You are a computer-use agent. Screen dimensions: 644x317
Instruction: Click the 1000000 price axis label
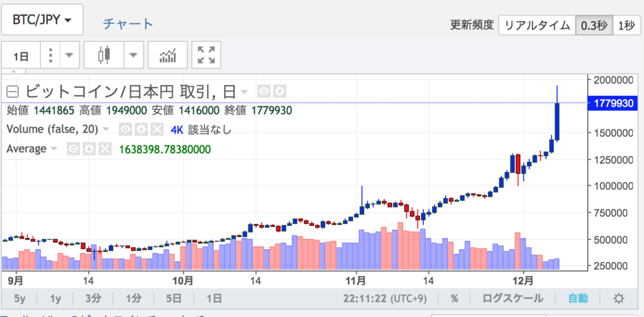pos(615,186)
